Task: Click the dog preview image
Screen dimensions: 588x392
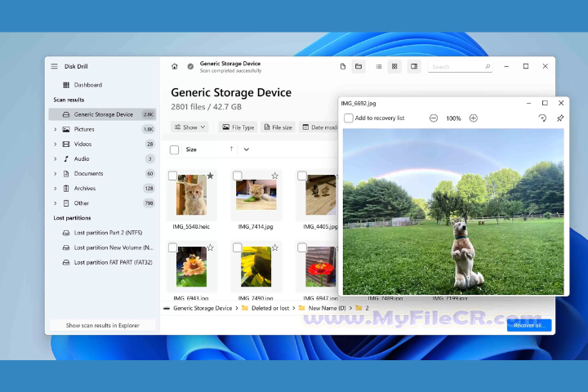Action: (453, 212)
